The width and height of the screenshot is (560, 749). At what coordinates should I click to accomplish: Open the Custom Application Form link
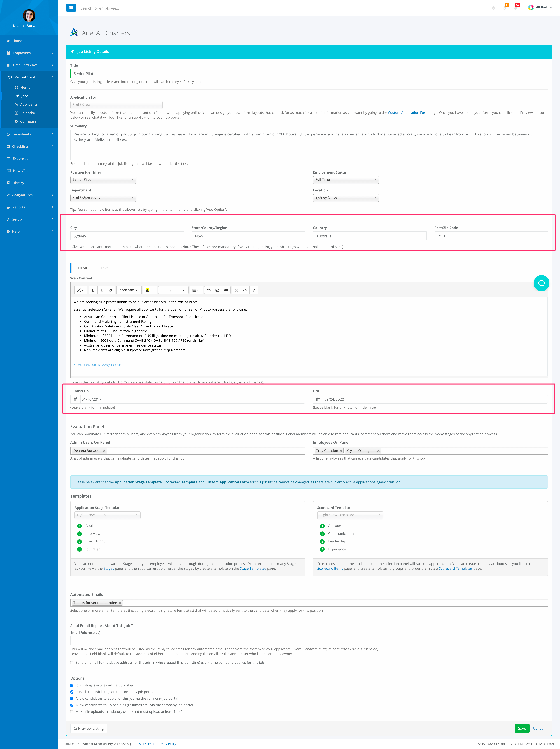(408, 113)
